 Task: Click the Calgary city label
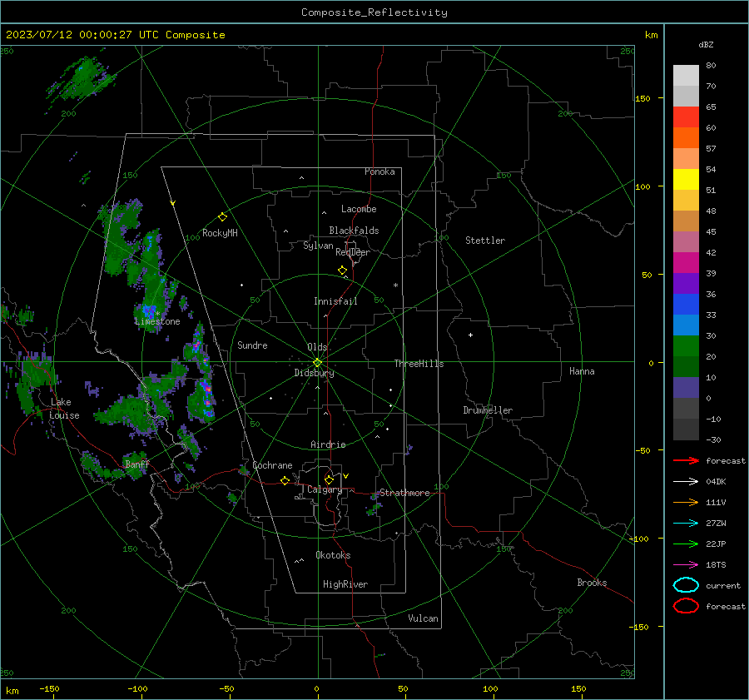[x=325, y=489]
